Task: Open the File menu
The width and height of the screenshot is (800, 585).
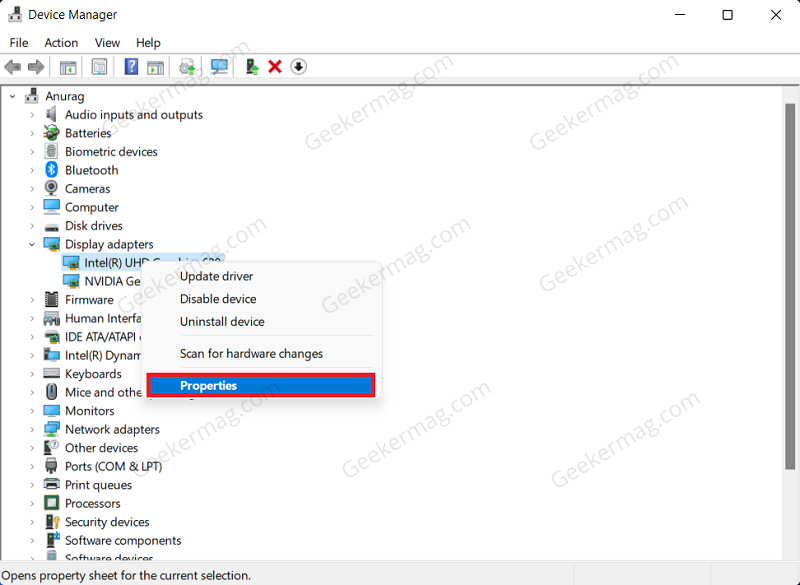Action: (x=19, y=43)
